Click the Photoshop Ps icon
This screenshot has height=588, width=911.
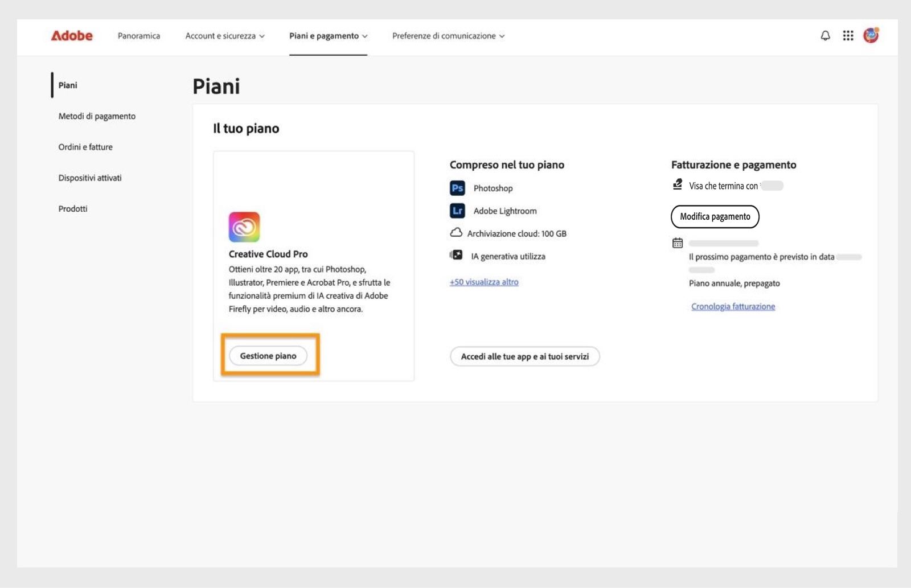(x=457, y=188)
